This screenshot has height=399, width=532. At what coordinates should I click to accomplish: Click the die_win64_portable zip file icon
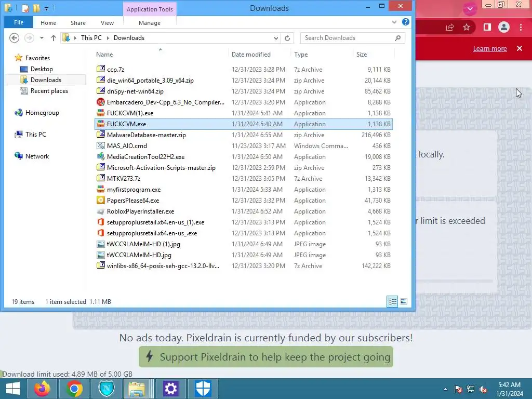(x=100, y=80)
